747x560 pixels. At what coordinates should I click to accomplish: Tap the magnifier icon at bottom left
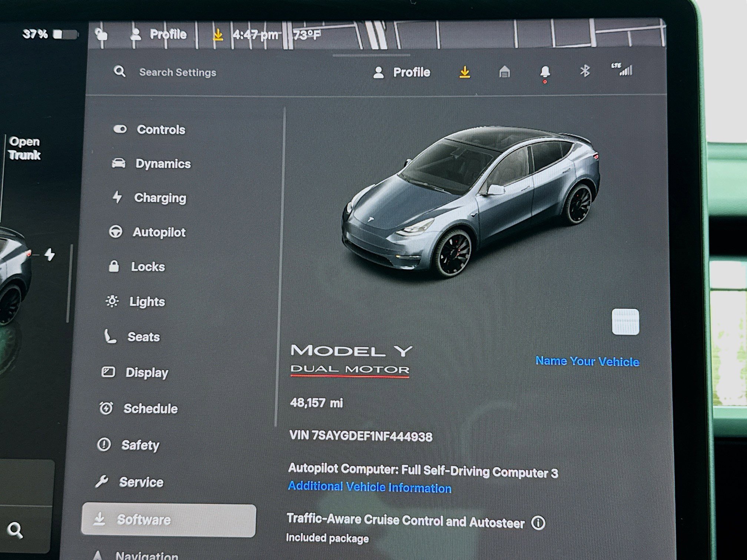[x=15, y=530]
